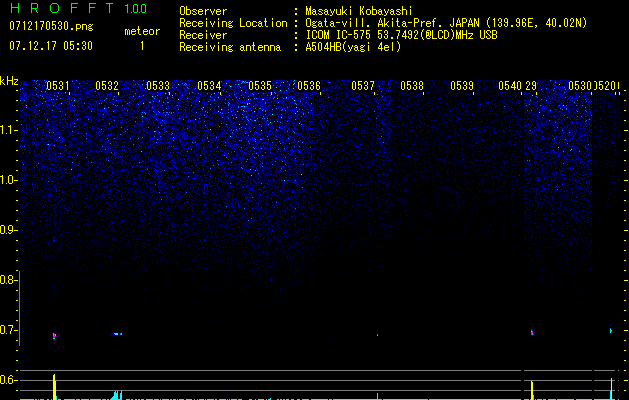
Task: Click the tall yellow power spike under 0531
Action: click(x=54, y=386)
